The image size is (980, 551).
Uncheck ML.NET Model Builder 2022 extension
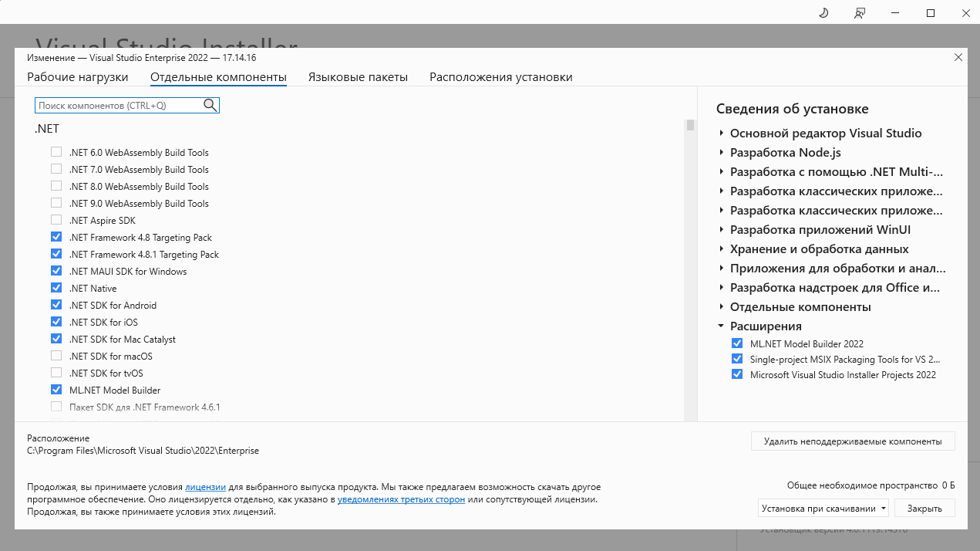pos(737,343)
